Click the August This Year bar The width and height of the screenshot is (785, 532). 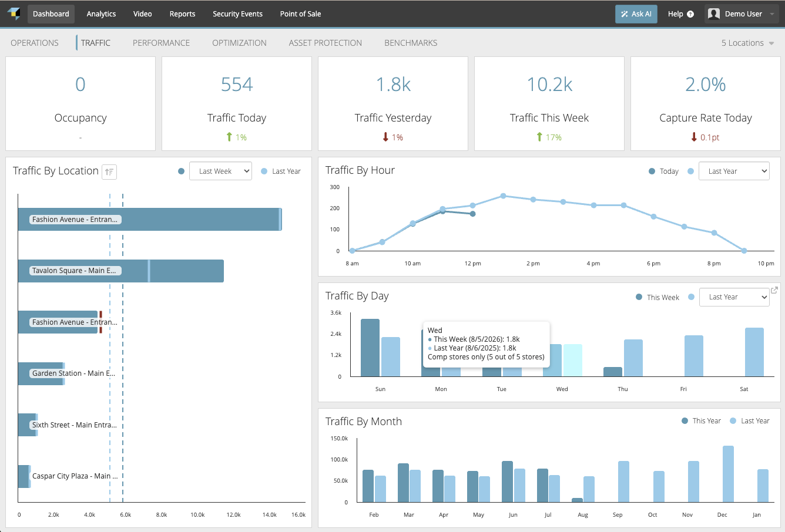[577, 500]
